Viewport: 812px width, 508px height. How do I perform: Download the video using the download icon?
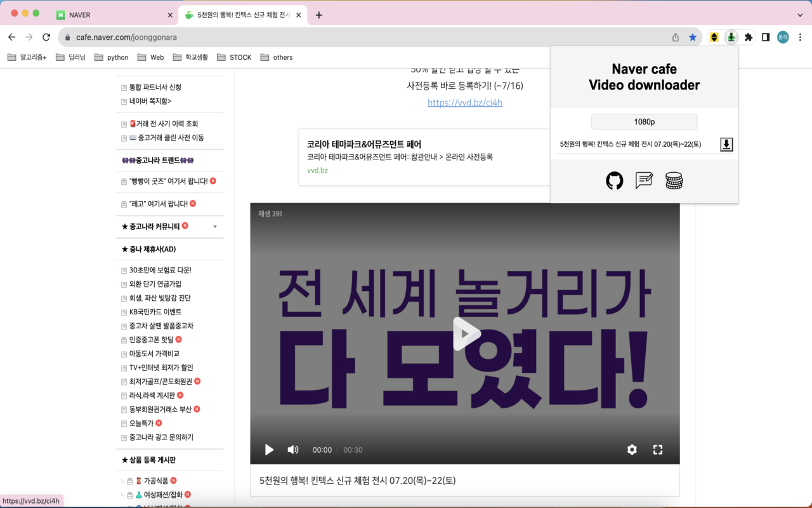point(726,144)
